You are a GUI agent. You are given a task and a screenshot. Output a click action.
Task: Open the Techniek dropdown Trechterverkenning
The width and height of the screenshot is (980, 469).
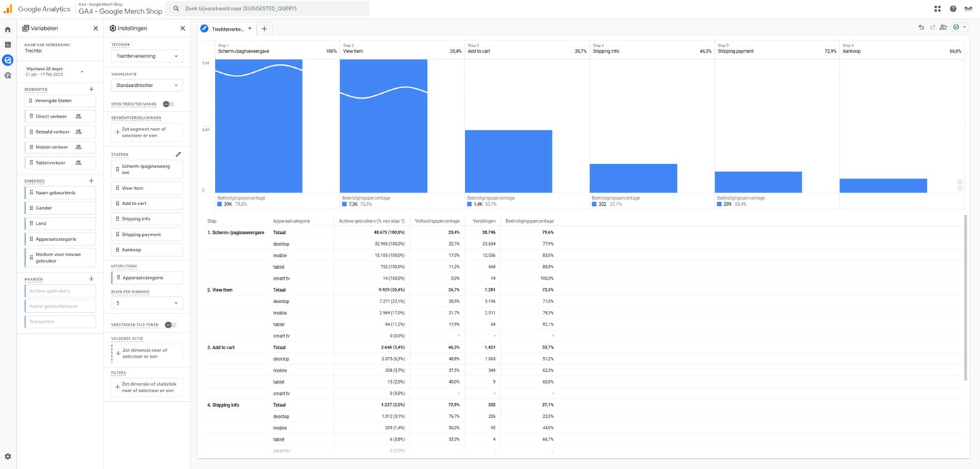[147, 56]
